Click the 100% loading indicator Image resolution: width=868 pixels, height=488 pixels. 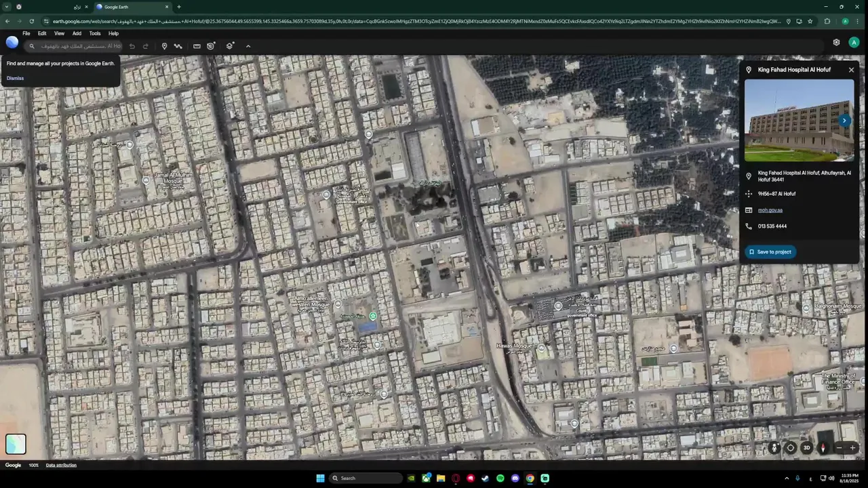pyautogui.click(x=33, y=465)
